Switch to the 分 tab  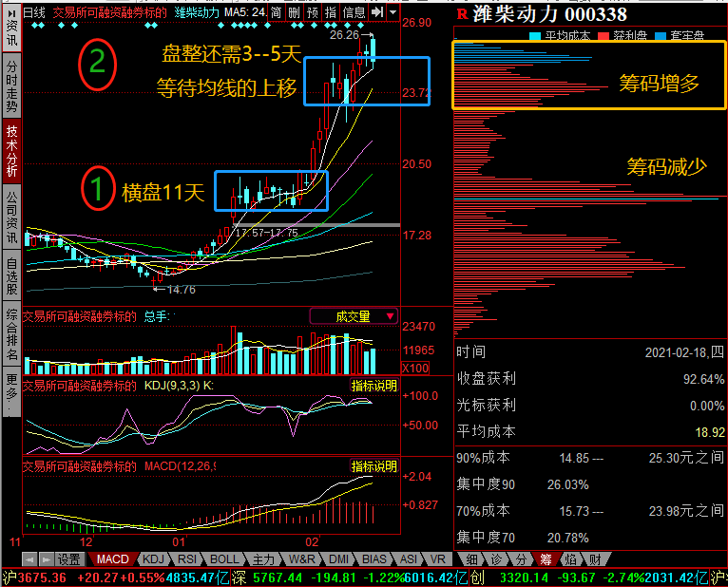(521, 559)
